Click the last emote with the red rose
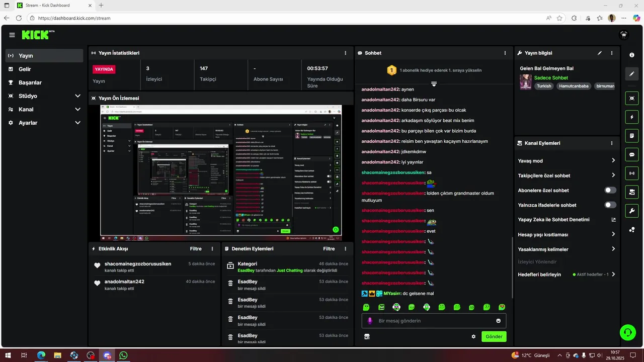The height and width of the screenshot is (362, 644). coord(502,307)
